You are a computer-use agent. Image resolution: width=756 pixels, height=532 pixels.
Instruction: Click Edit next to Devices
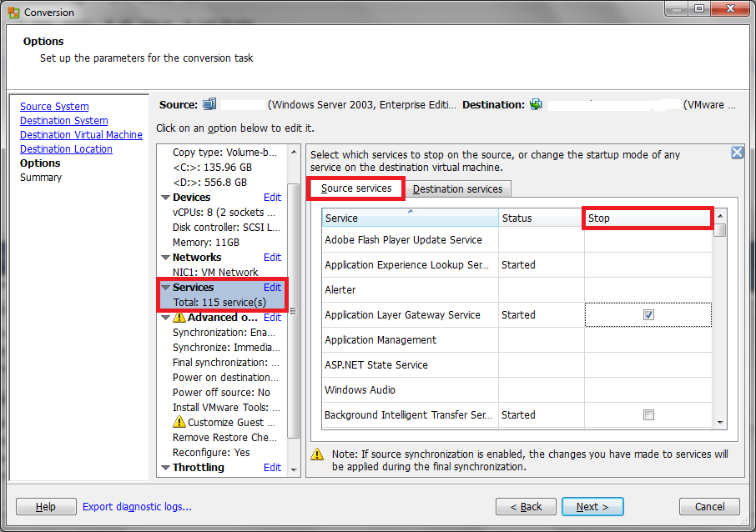272,198
